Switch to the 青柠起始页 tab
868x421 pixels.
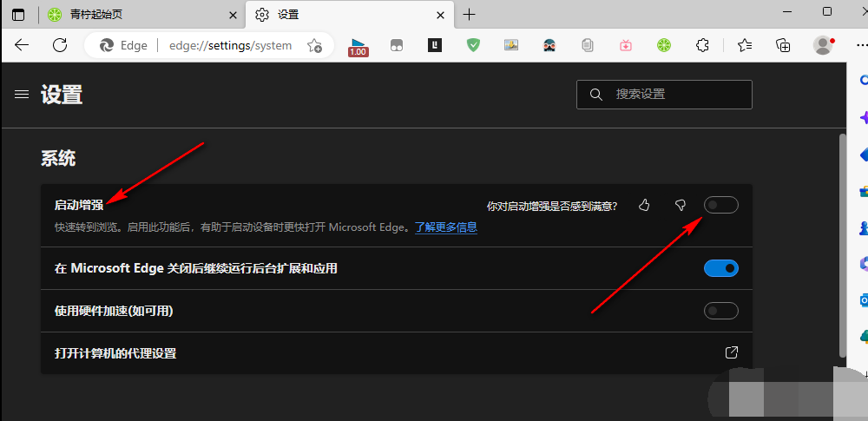pos(141,15)
